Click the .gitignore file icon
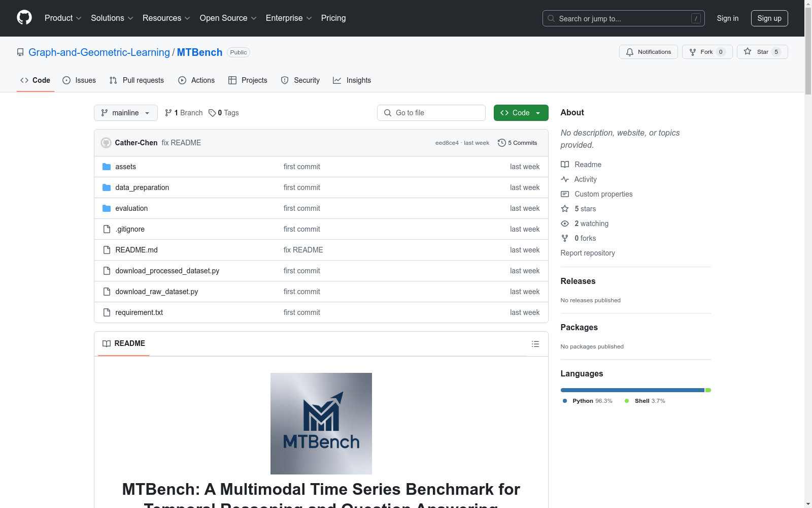 point(107,229)
